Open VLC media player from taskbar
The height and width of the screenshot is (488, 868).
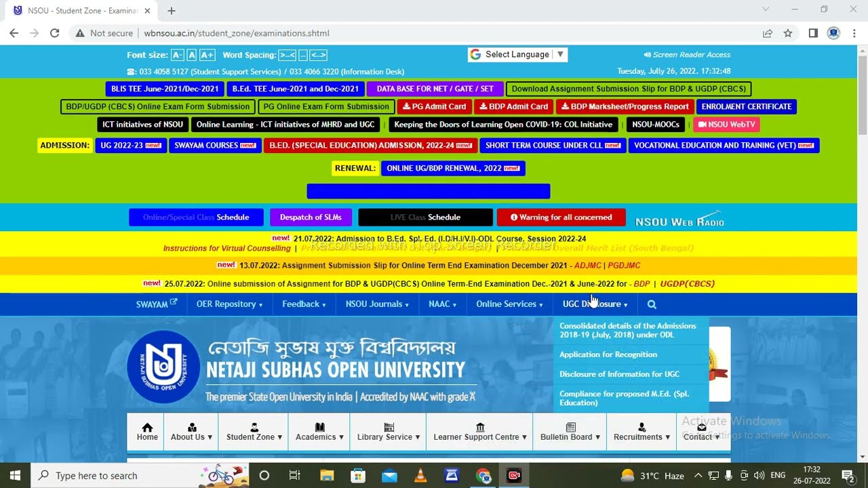click(x=420, y=475)
